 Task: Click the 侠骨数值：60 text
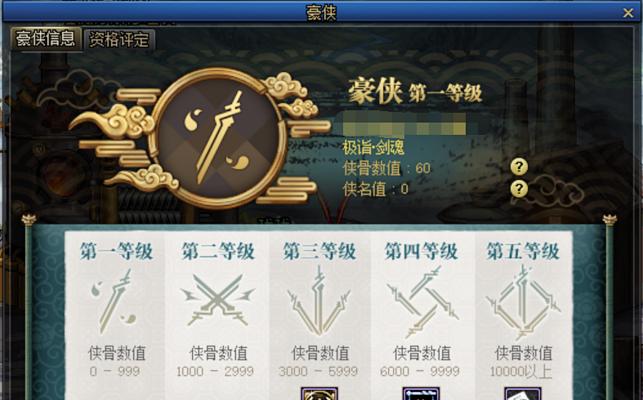[x=387, y=168]
